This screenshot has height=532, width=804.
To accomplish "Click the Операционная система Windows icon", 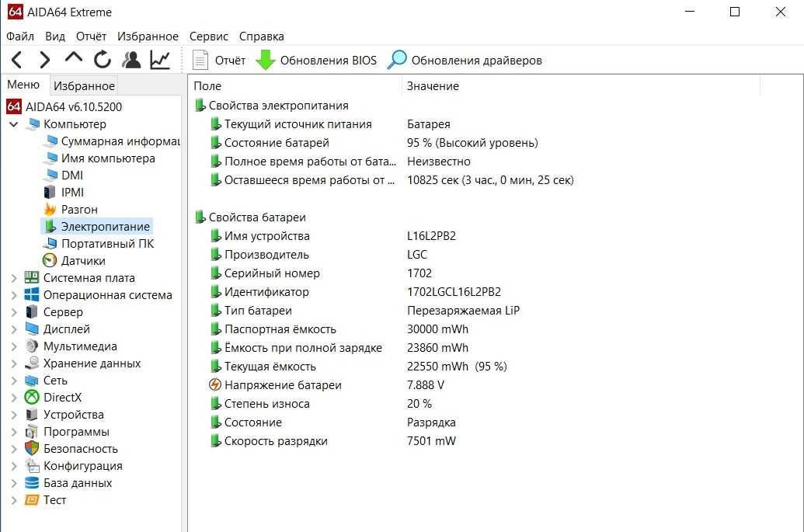I will 32,294.
